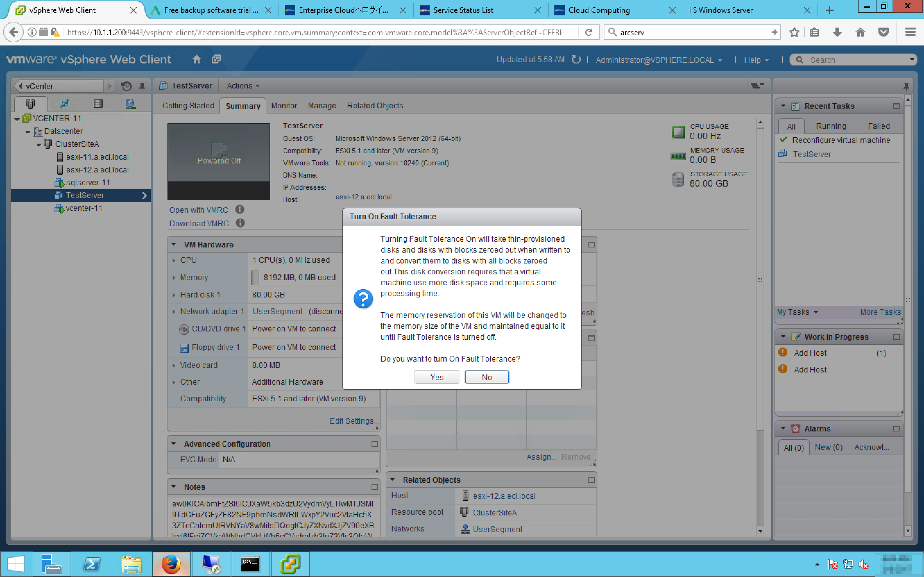
Task: Pin the vCenter navigator panel
Action: pyautogui.click(x=142, y=86)
